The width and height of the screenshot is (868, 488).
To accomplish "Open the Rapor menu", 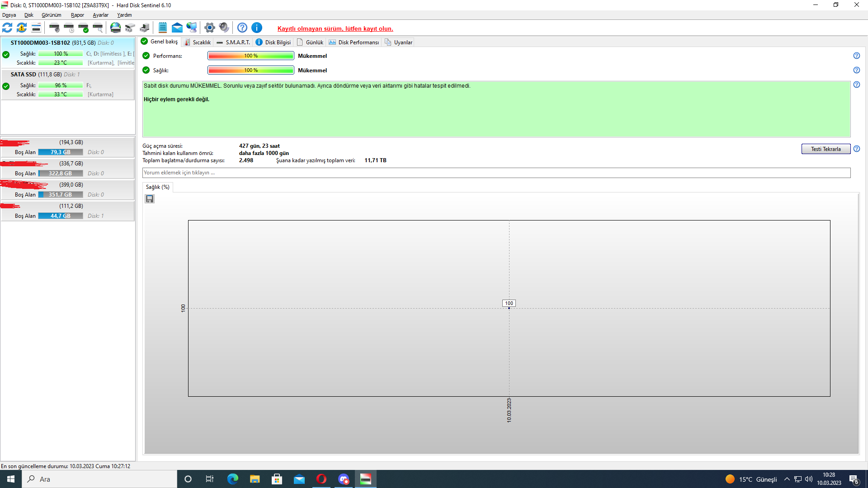I will click(77, 15).
